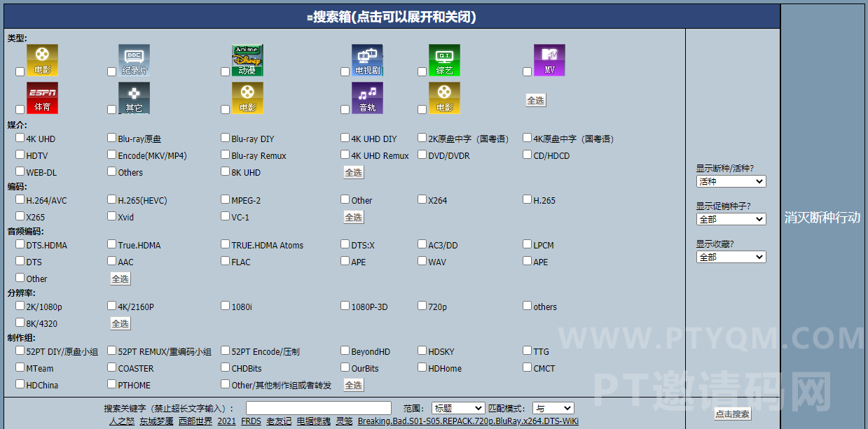Open the 显示断种/活种 dropdown
868x429 pixels.
click(x=731, y=181)
